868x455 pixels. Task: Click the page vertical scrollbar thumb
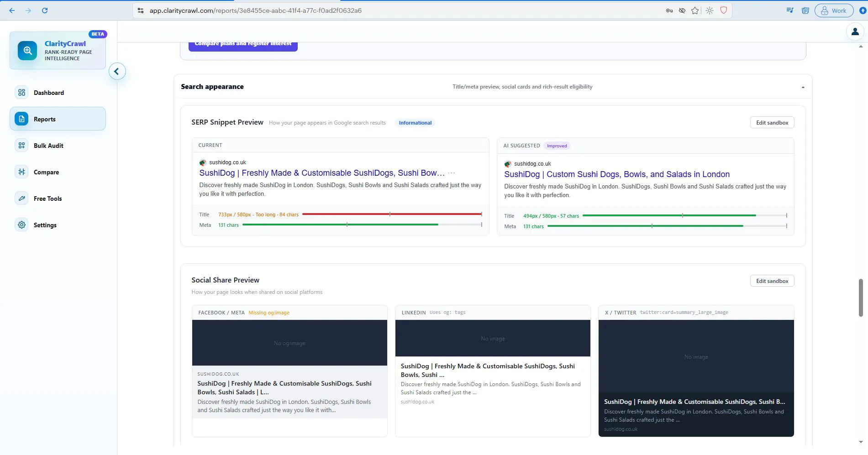click(861, 298)
